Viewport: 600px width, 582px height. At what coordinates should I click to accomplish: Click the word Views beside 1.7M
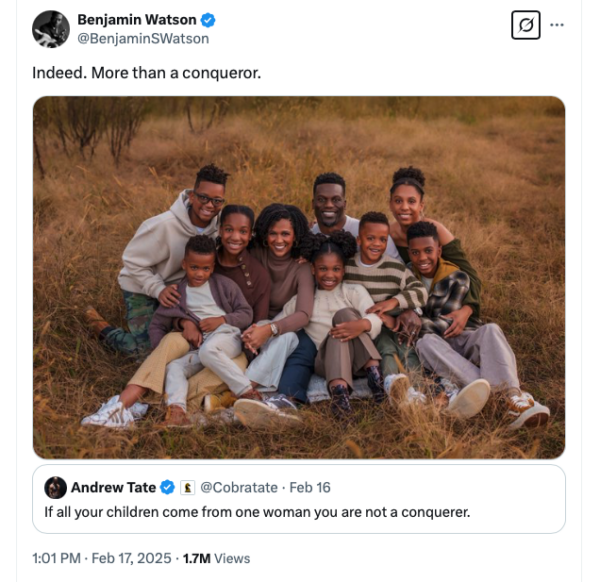click(x=230, y=558)
